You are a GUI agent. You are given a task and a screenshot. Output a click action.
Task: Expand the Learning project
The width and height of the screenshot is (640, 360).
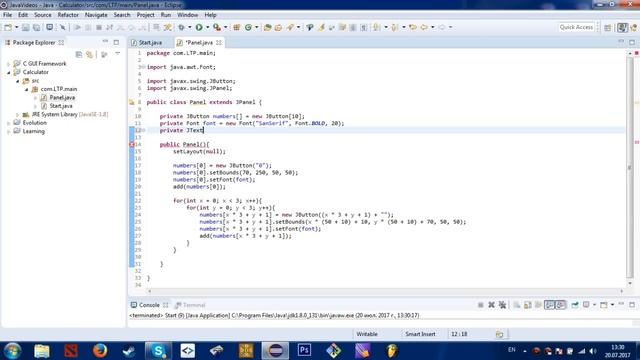pyautogui.click(x=9, y=131)
